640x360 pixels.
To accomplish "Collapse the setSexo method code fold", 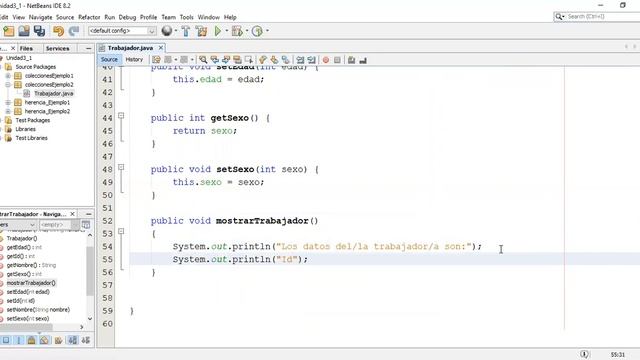I will click(x=121, y=167).
